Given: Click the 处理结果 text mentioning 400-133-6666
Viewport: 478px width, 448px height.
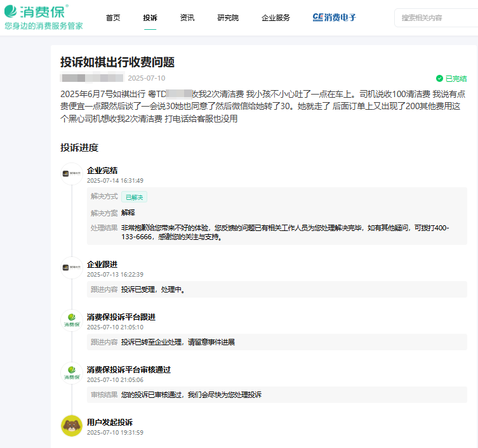Looking at the screenshot, I should tap(285, 232).
